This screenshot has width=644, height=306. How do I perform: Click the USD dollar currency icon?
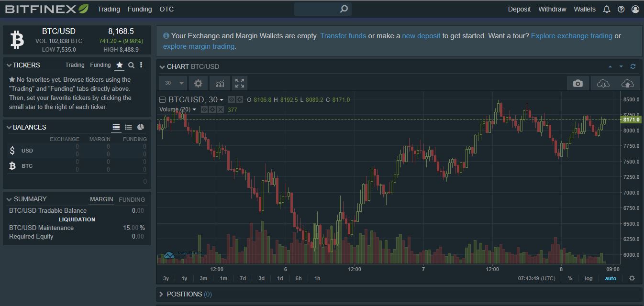click(12, 151)
